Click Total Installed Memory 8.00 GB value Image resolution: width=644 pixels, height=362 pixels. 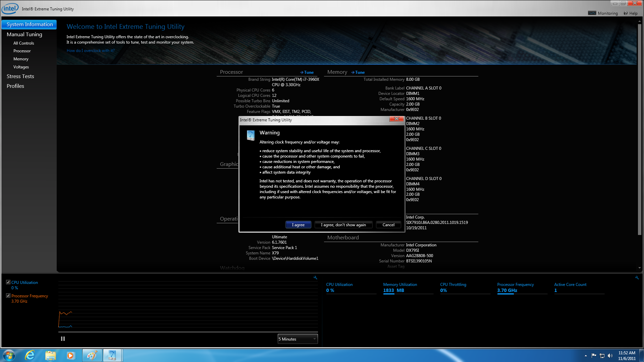point(413,79)
